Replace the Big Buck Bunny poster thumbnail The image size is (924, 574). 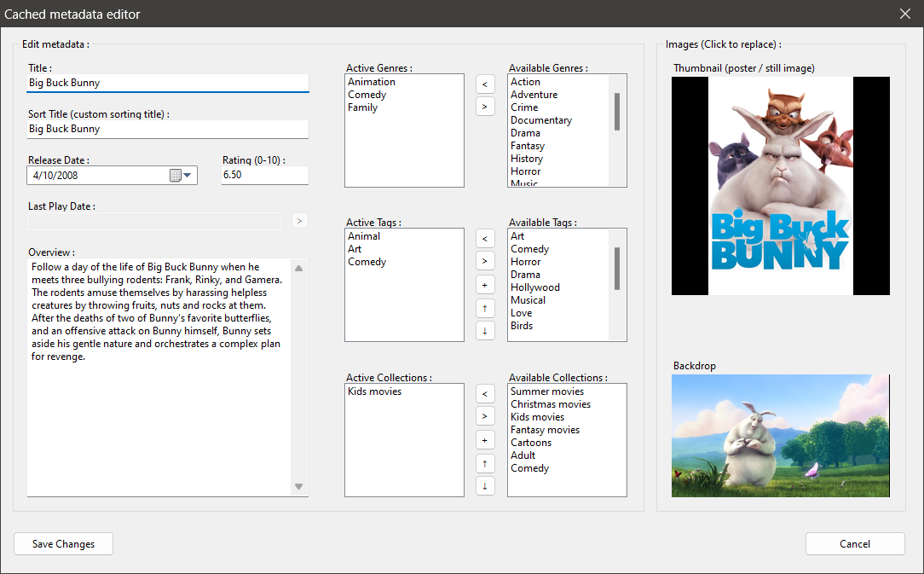pos(781,186)
